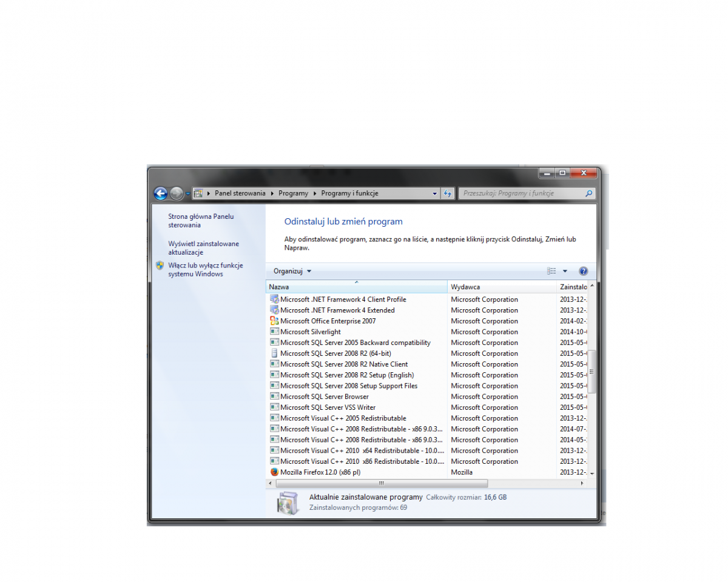Expand the arrow after 'Panel sterowania' breadcrumb
This screenshot has width=728, height=582.
tap(272, 193)
